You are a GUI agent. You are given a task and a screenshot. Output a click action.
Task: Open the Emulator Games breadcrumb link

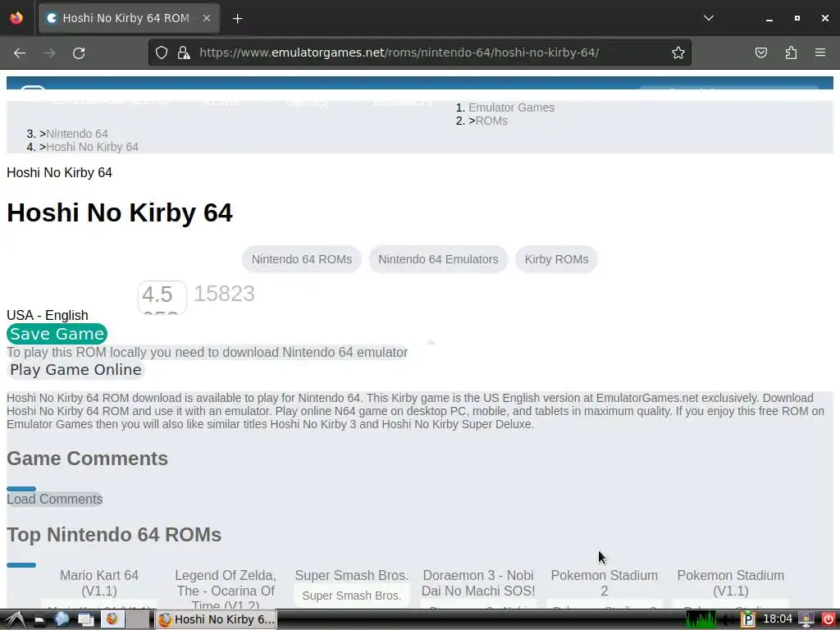(x=512, y=107)
